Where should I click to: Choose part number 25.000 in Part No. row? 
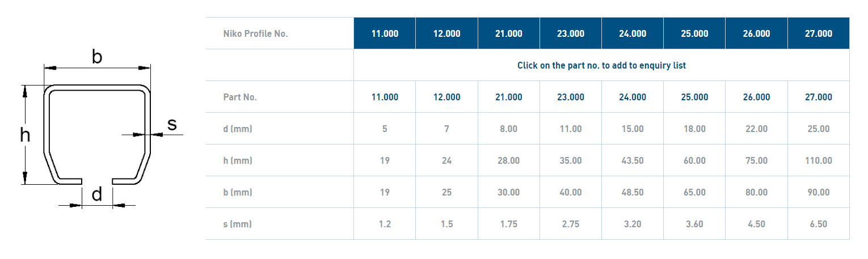pos(694,97)
